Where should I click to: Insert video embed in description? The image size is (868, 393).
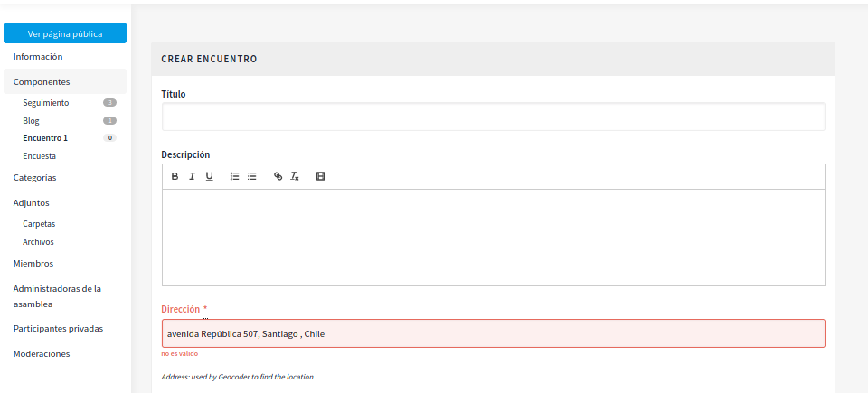pyautogui.click(x=320, y=176)
